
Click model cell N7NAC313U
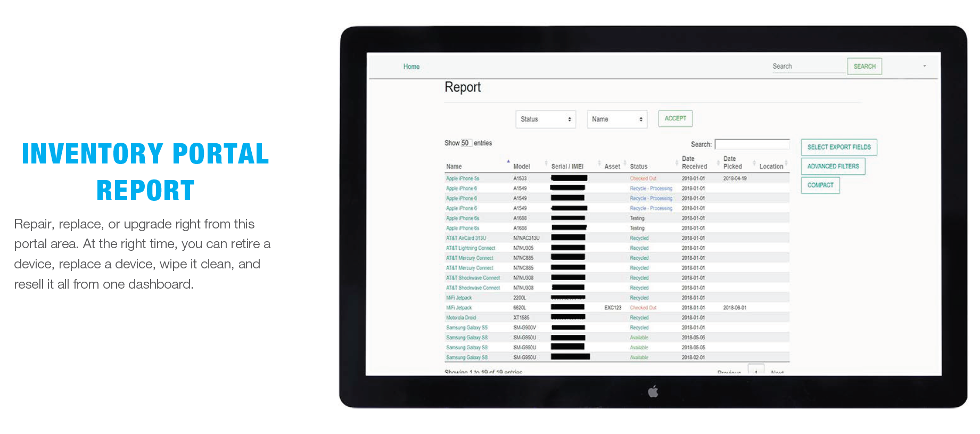(526, 238)
